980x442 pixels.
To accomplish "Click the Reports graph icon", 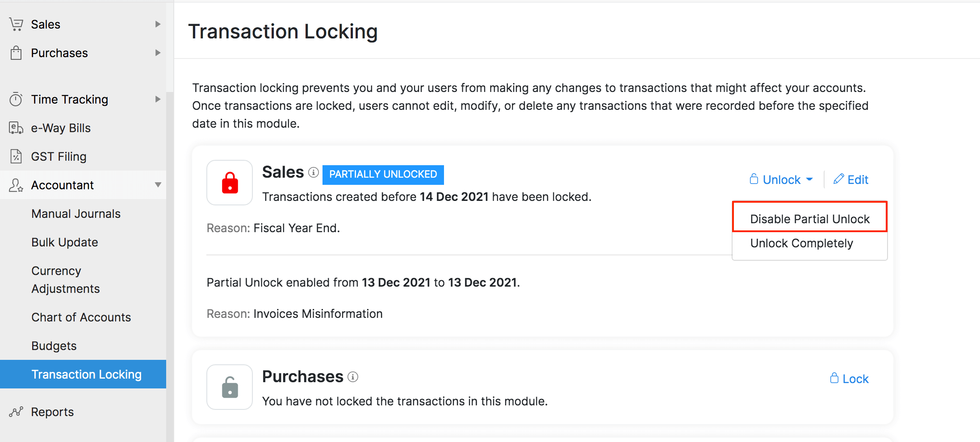I will pos(16,412).
